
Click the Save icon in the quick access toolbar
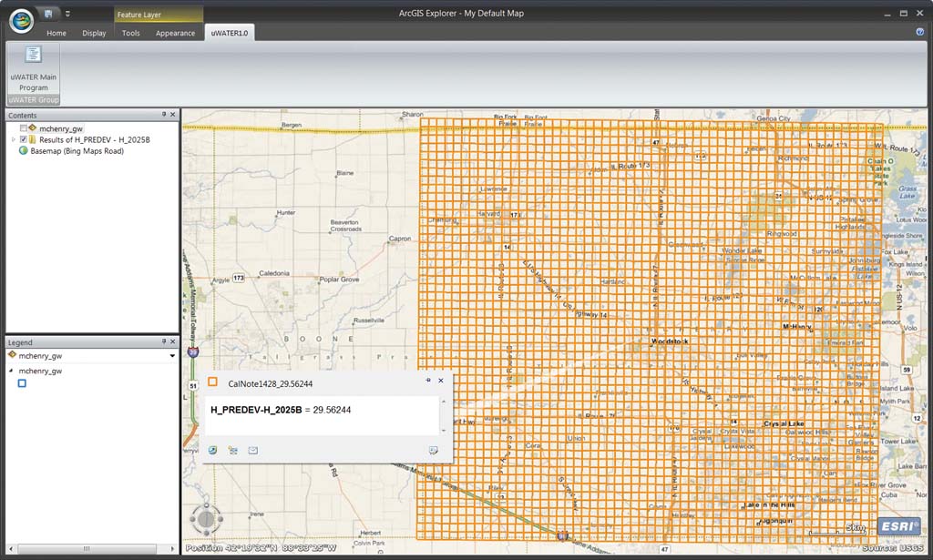(48, 13)
